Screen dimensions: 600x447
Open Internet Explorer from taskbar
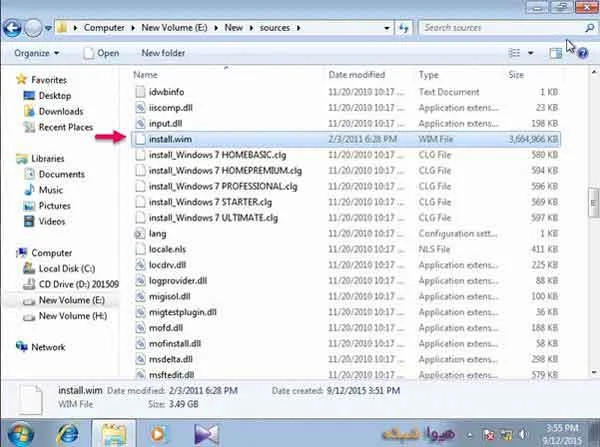pos(68,434)
